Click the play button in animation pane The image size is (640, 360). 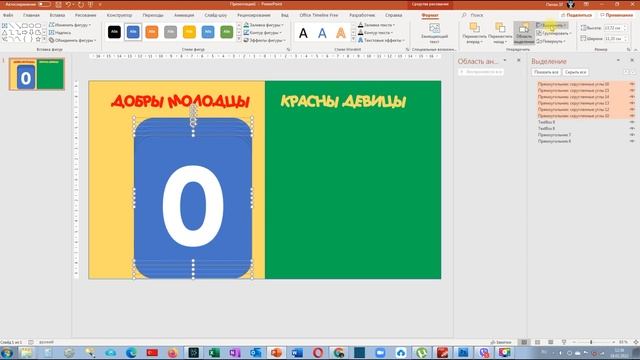[x=481, y=72]
